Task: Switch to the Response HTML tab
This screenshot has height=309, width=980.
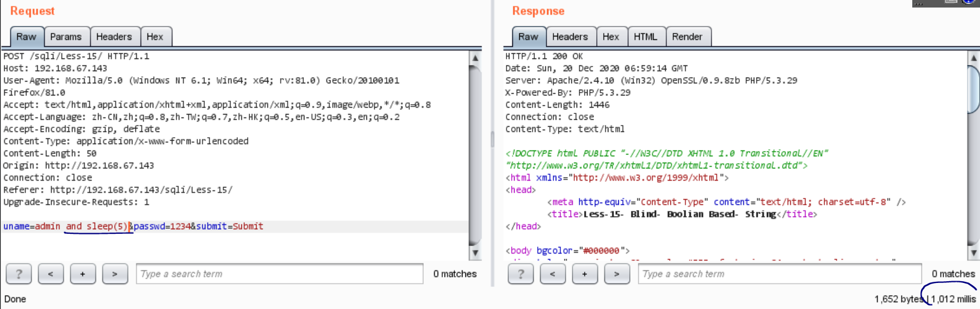Action: click(x=645, y=36)
